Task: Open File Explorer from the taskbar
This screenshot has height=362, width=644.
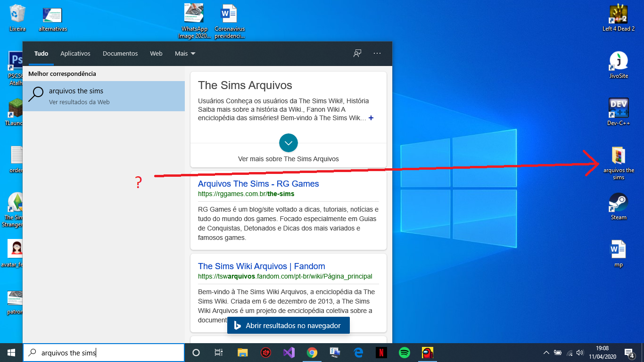Action: [242, 353]
